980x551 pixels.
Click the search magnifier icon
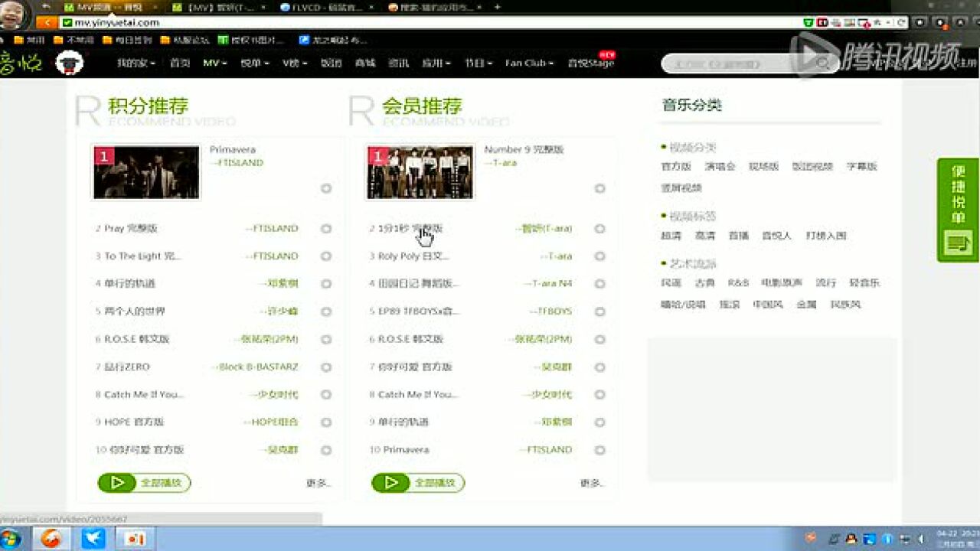pyautogui.click(x=824, y=64)
